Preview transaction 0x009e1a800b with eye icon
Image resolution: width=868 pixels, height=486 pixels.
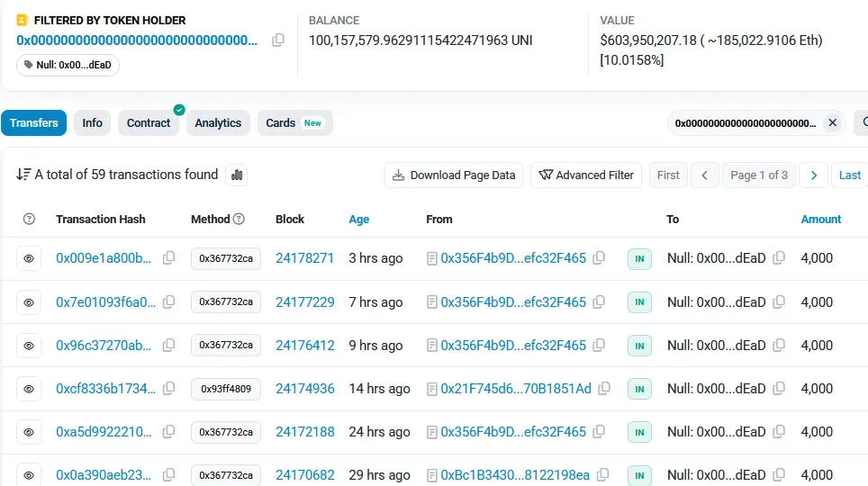[29, 258]
